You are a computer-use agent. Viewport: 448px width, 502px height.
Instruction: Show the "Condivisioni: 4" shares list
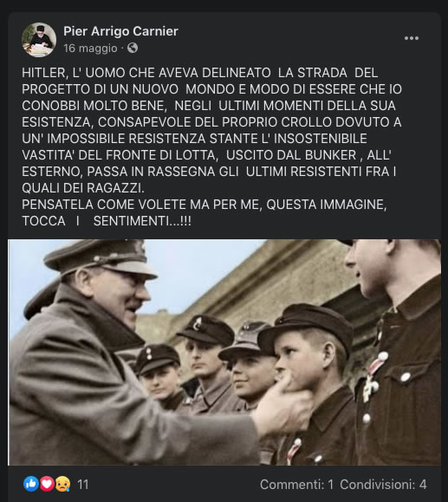pos(383,485)
